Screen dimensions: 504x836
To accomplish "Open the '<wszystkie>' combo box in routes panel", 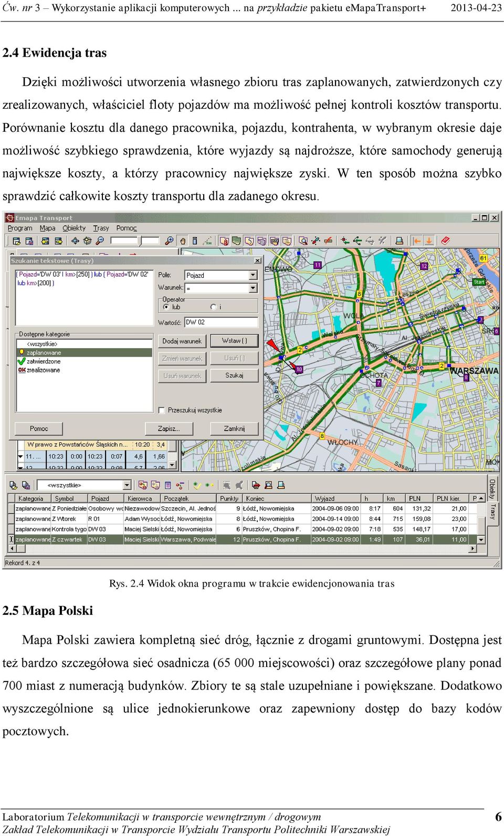I will pyautogui.click(x=84, y=485).
